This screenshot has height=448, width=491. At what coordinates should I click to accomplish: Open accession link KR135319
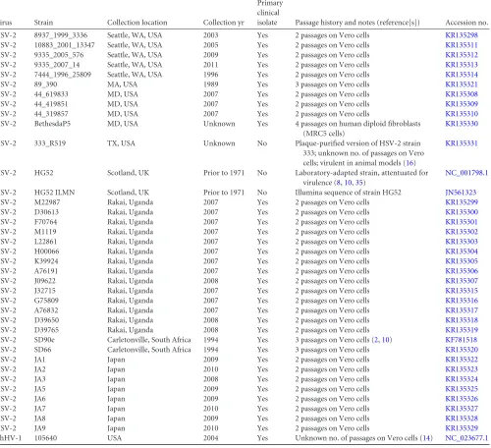462,330
